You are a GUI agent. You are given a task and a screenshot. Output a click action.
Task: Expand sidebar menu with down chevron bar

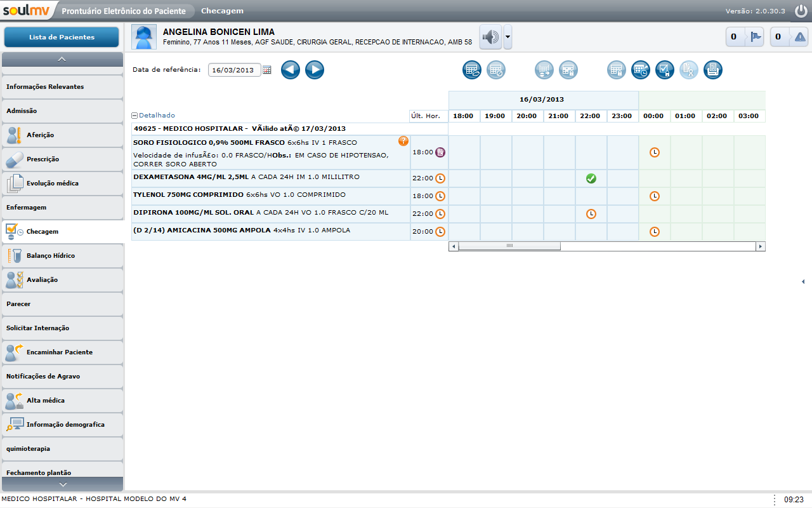62,484
